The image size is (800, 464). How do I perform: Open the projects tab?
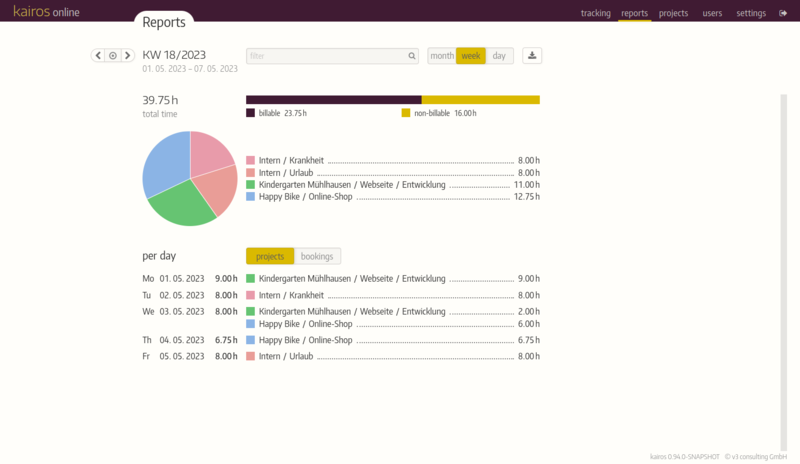[x=673, y=14]
